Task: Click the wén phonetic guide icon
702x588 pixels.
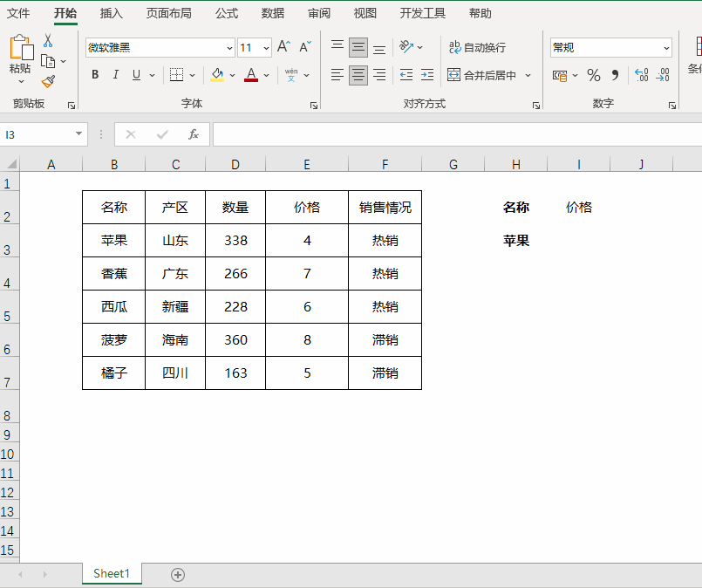Action: click(291, 75)
